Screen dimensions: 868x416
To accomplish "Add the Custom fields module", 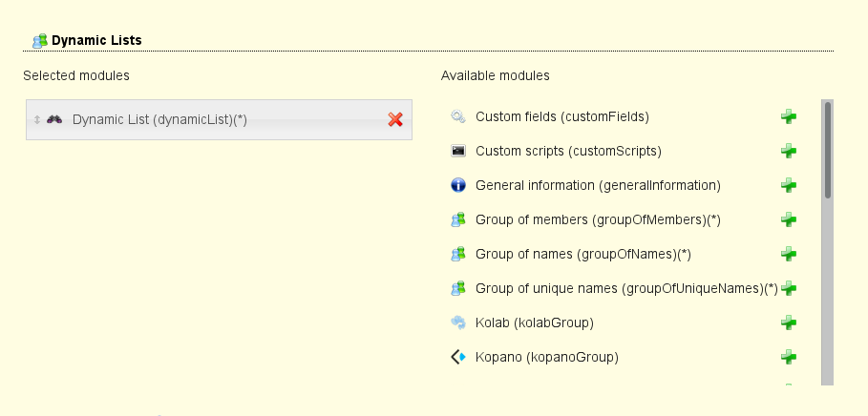I will [788, 116].
